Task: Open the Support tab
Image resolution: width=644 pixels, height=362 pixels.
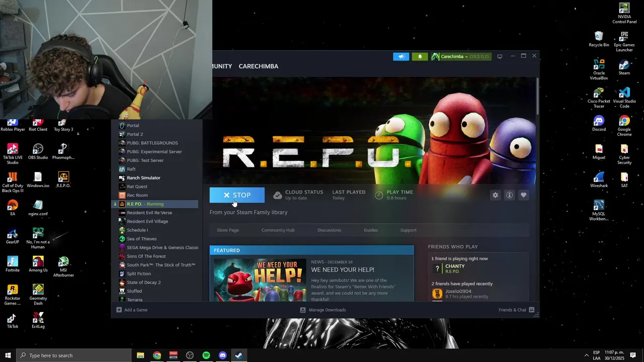Action: pyautogui.click(x=408, y=230)
